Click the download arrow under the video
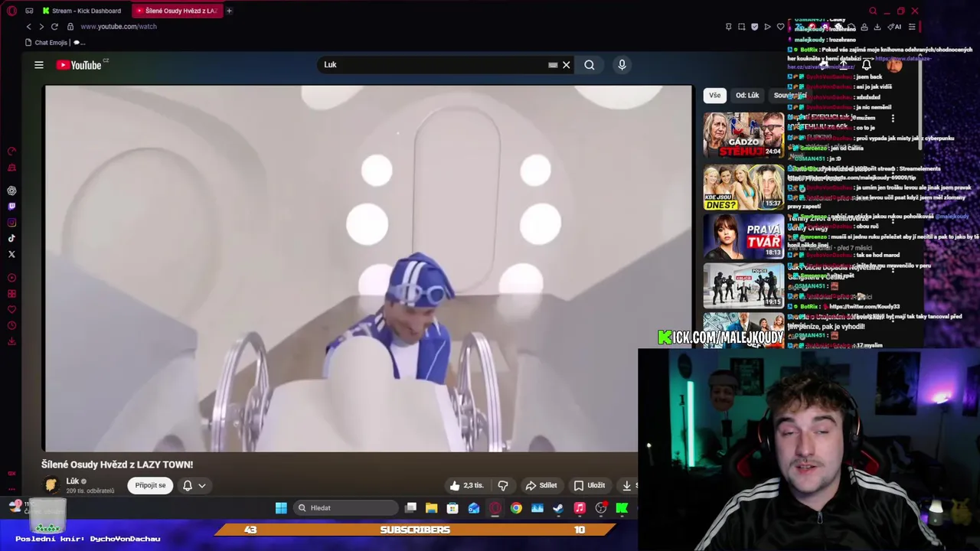The image size is (980, 551). (627, 485)
